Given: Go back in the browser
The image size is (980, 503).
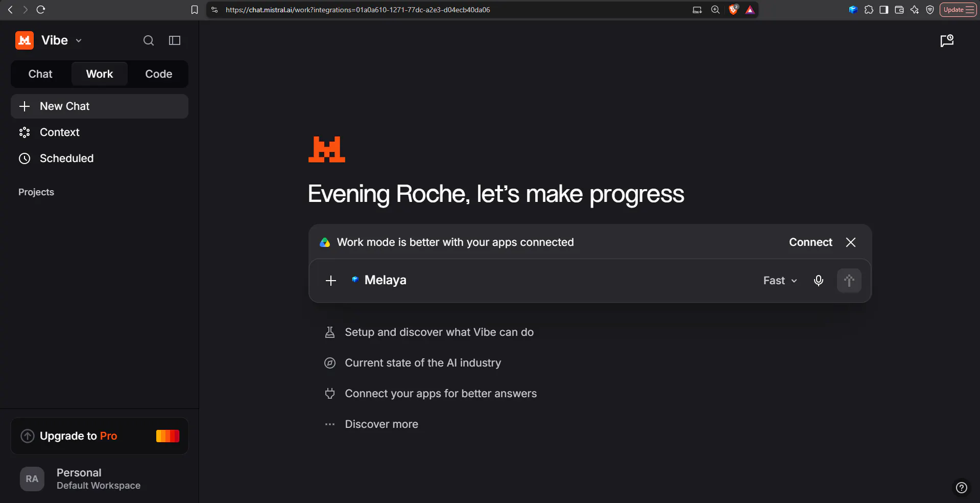Looking at the screenshot, I should click(x=10, y=10).
